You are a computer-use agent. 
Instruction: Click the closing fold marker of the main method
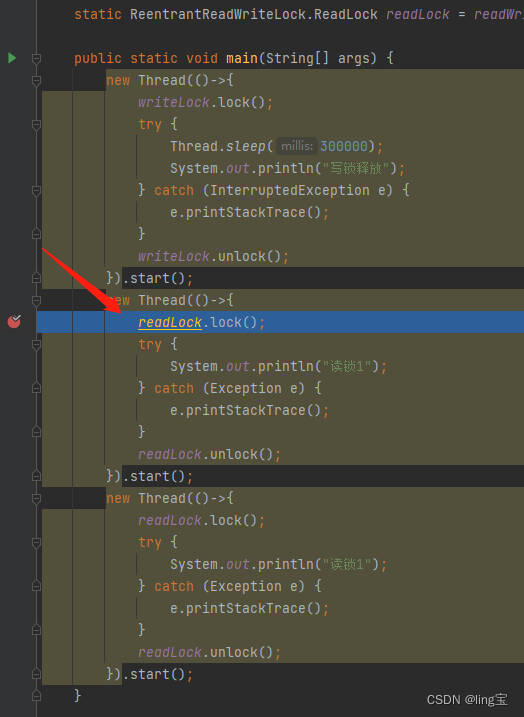(37, 696)
